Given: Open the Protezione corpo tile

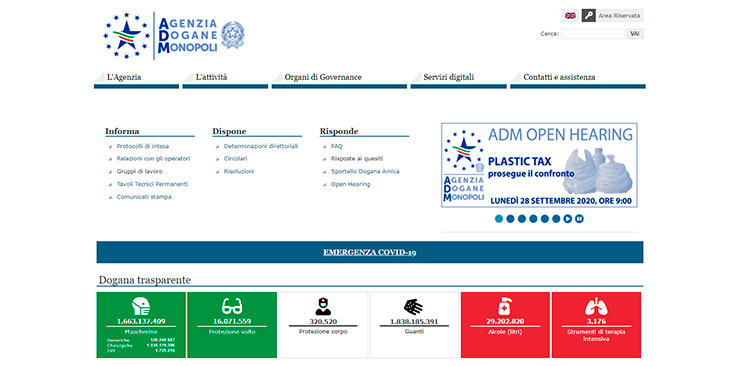Looking at the screenshot, I should coord(323,324).
